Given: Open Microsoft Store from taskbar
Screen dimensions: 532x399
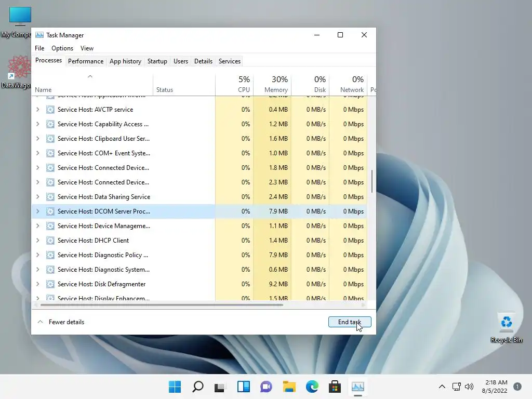Looking at the screenshot, I should [335, 387].
